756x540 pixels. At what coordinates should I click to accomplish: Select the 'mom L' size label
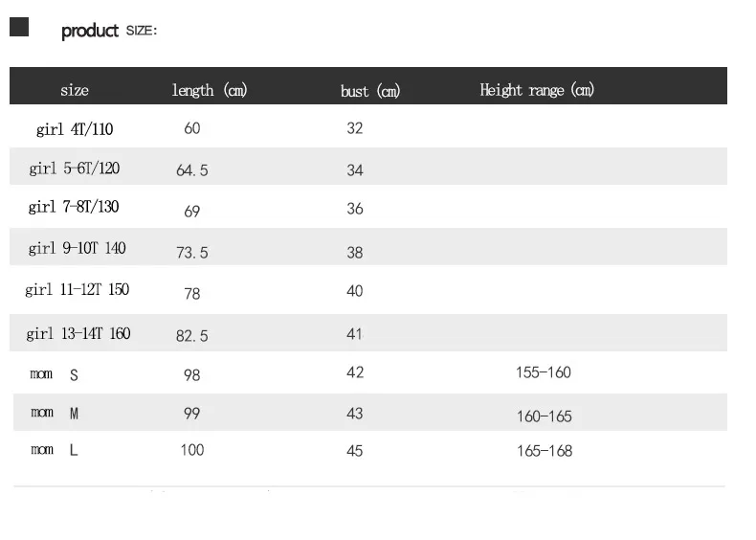click(54, 450)
